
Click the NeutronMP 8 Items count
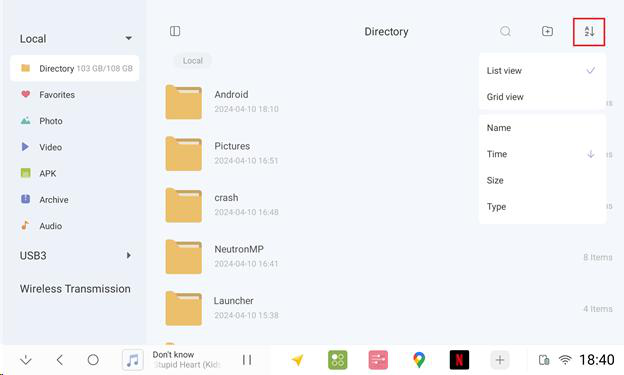(x=598, y=257)
